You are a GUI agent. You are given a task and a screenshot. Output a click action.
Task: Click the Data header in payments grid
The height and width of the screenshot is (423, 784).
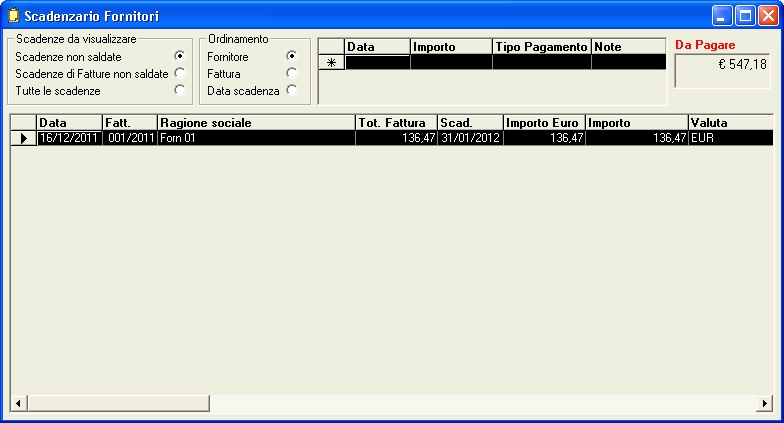coord(378,47)
